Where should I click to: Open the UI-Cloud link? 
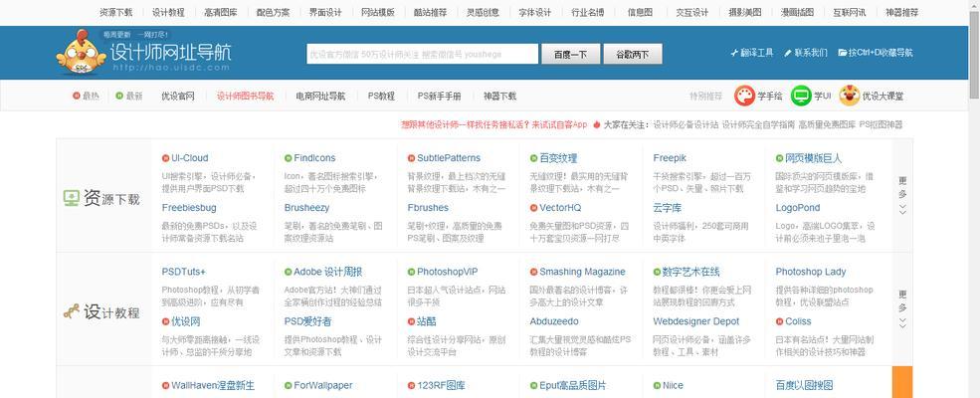click(190, 158)
